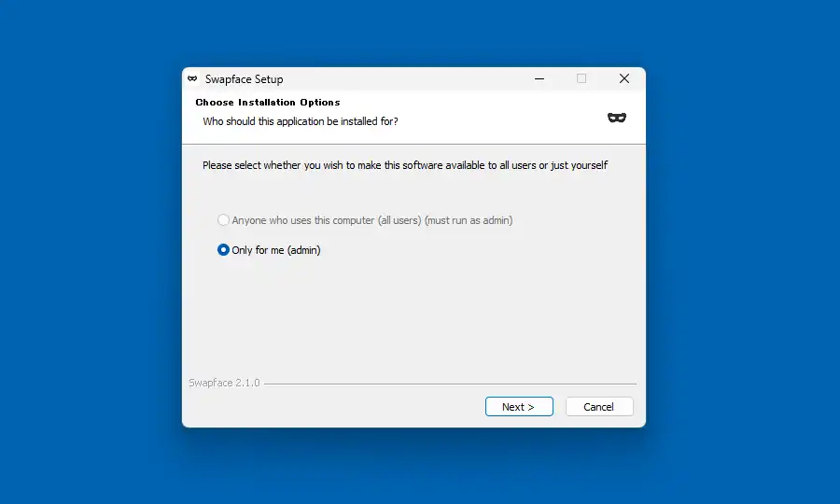Click the 'Swapface Setup' window title
This screenshot has height=504, width=840.
[244, 79]
